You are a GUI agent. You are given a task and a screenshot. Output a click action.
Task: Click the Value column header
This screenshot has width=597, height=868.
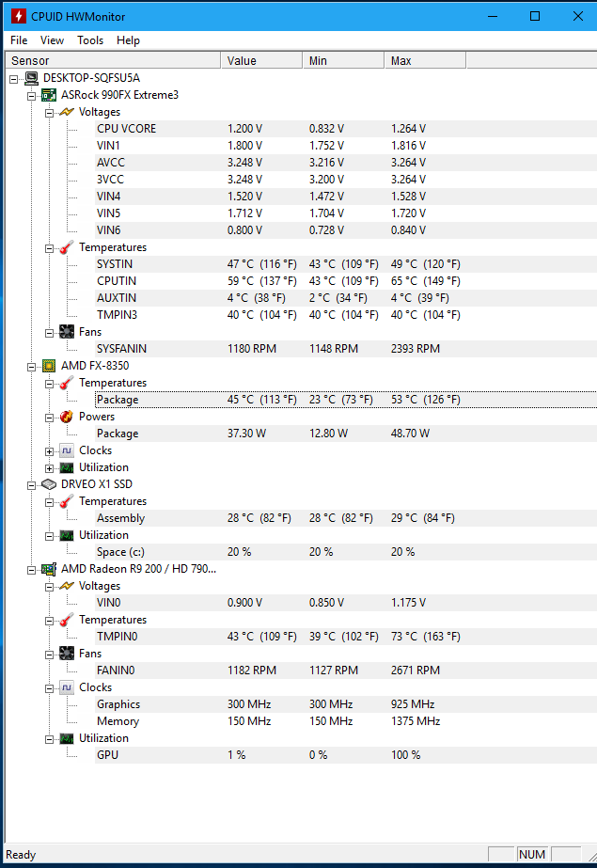pos(261,60)
